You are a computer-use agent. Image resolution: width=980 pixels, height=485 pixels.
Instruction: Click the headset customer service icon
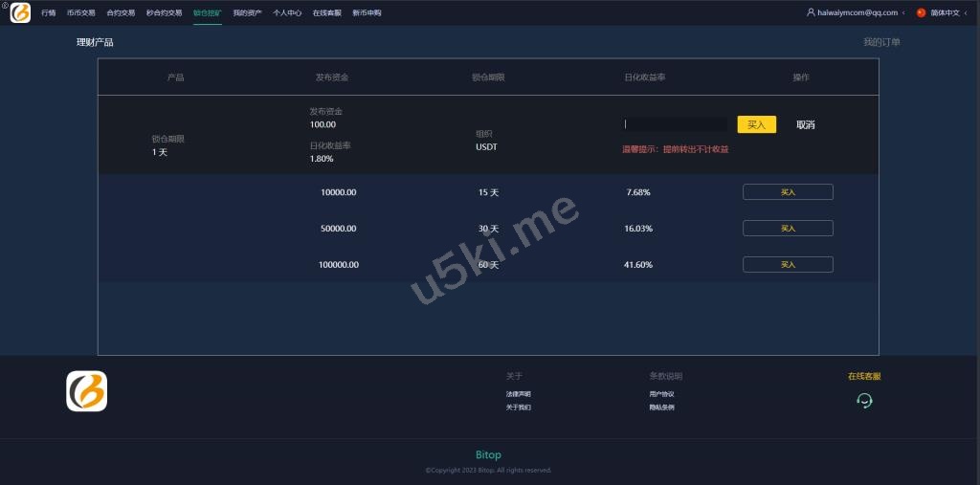[864, 401]
